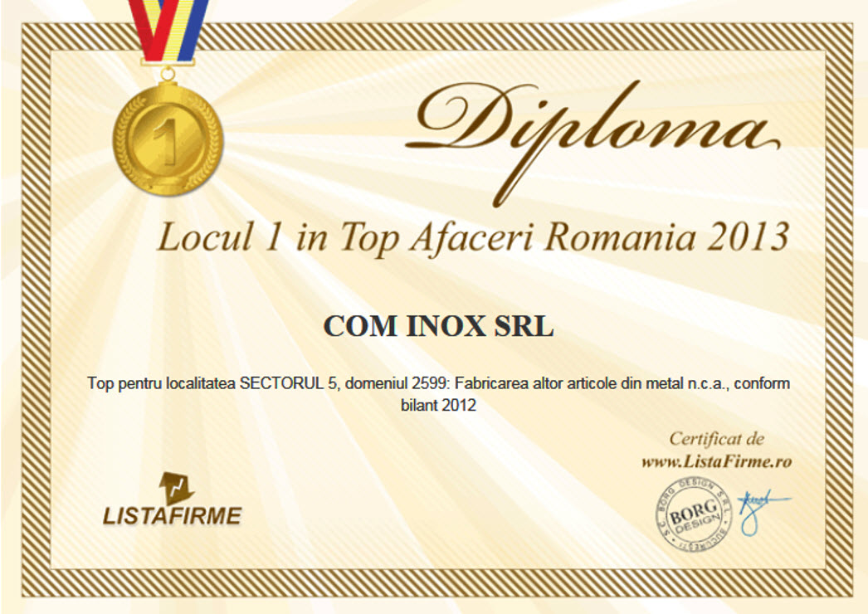
Task: Click the "Certificat de" caption
Action: tap(716, 439)
